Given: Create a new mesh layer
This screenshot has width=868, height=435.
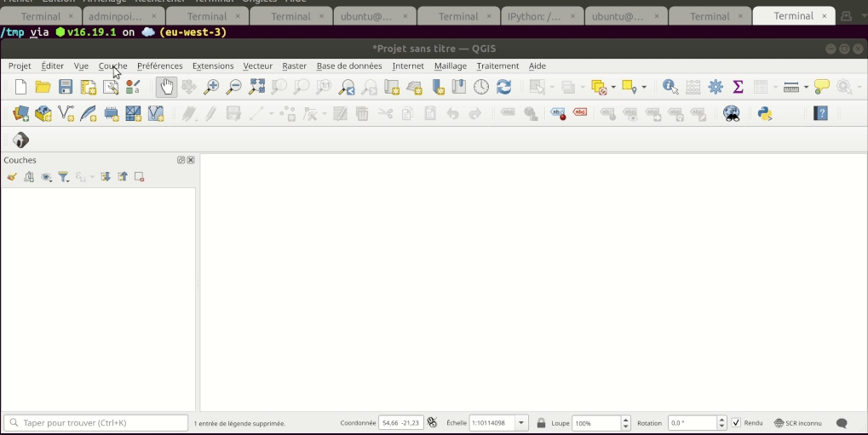Looking at the screenshot, I should point(134,113).
